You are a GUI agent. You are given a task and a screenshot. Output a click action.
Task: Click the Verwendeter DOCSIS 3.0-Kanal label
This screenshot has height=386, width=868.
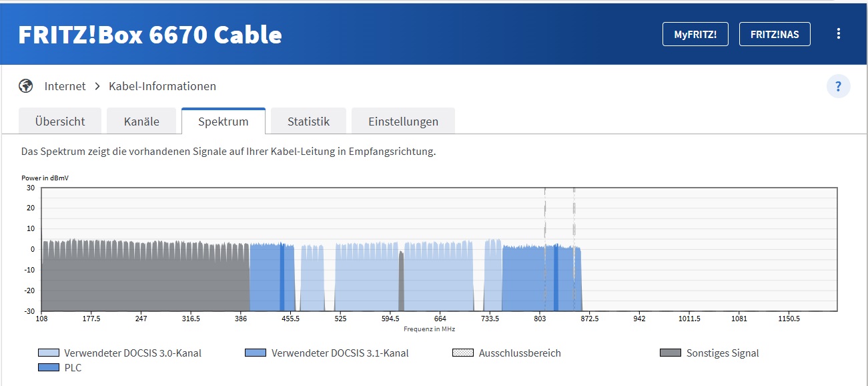[133, 353]
